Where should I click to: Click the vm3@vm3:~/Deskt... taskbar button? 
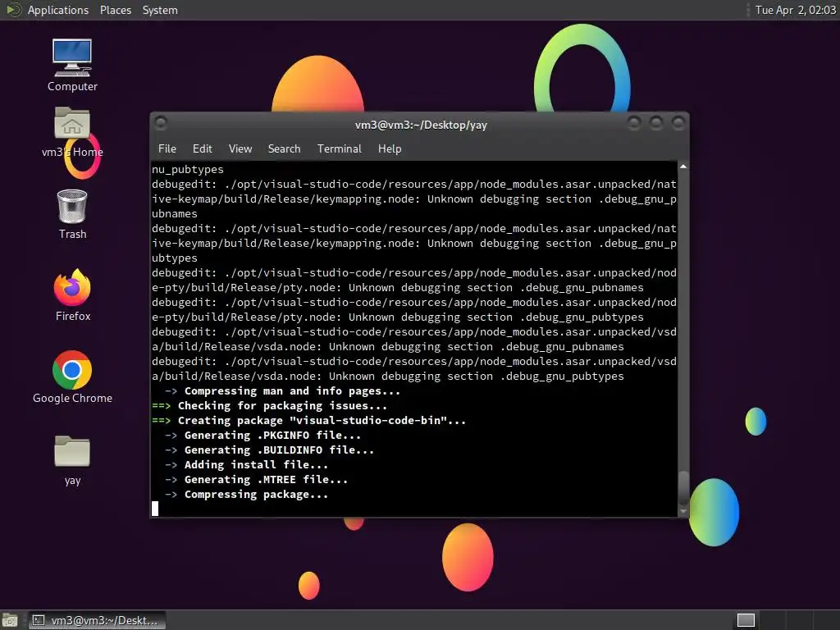[97, 620]
